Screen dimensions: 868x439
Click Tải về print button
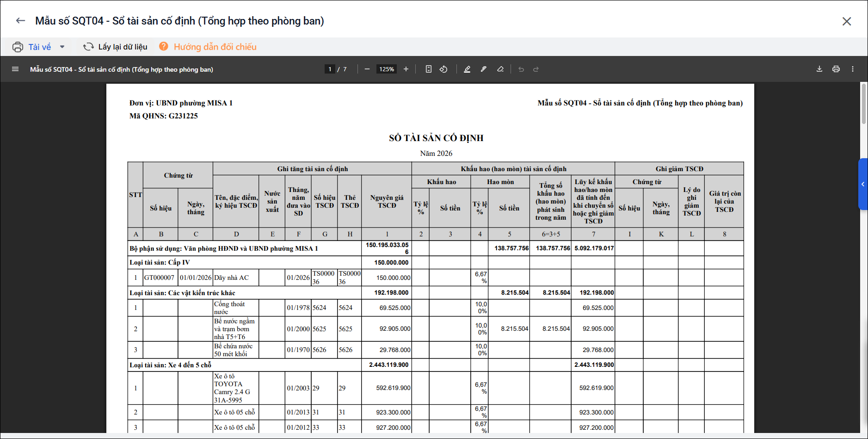[x=32, y=47]
